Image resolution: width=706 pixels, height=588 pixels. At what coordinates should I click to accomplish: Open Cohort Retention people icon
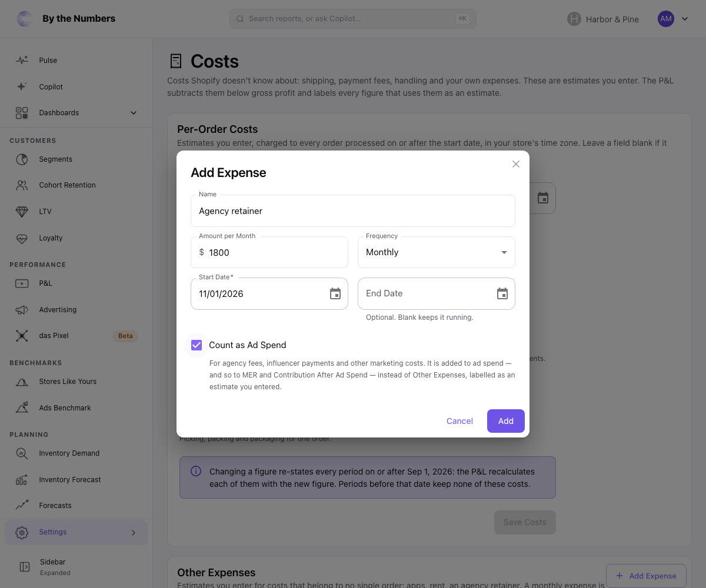coord(22,185)
